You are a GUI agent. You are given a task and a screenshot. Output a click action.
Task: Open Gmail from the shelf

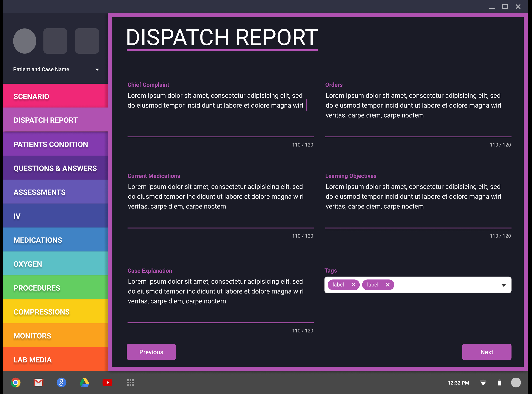coord(39,382)
